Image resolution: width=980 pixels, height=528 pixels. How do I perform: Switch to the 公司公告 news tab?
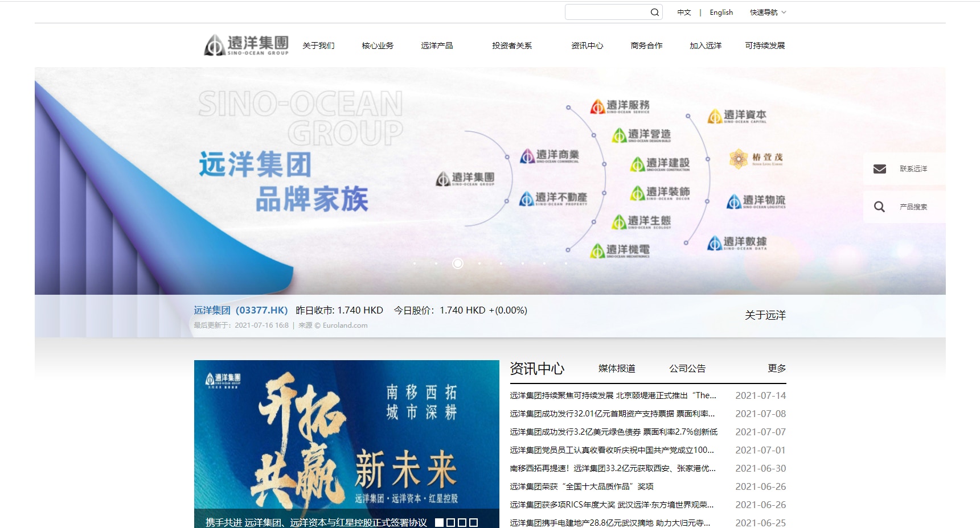coord(687,369)
